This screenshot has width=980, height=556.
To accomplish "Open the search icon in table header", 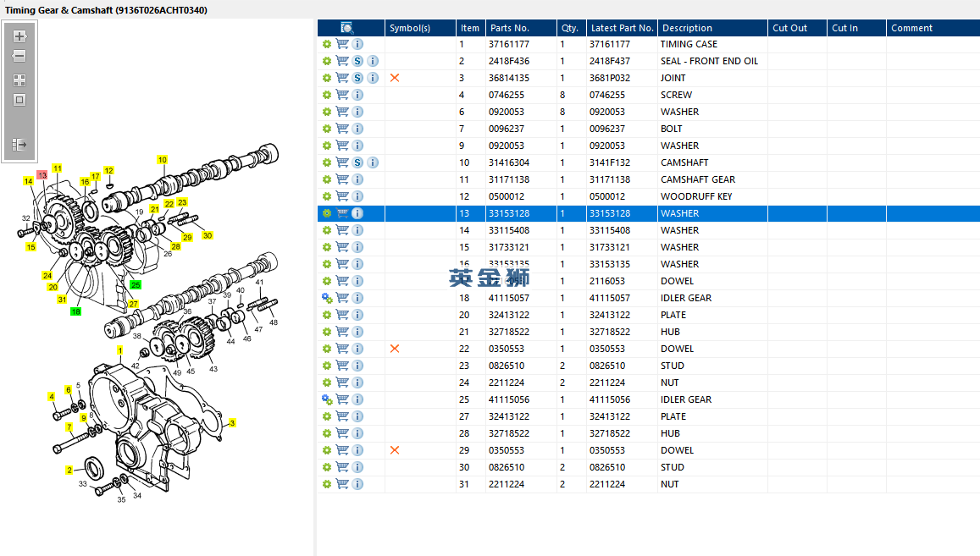I will [x=347, y=27].
